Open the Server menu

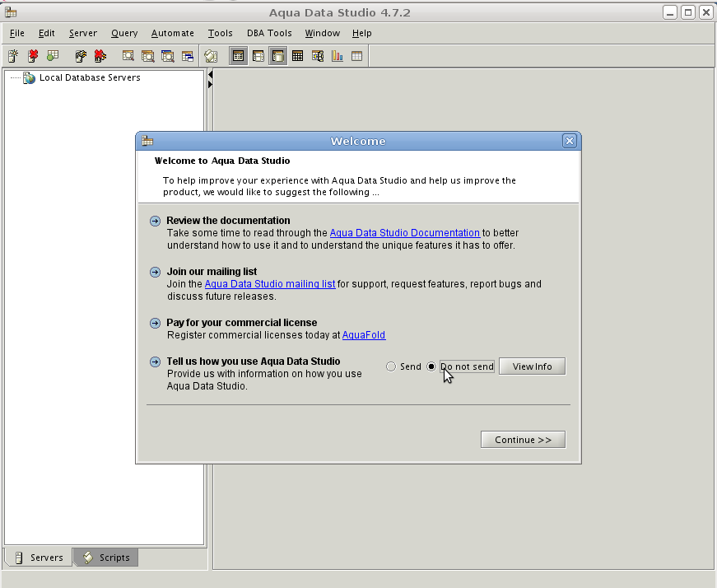point(83,33)
